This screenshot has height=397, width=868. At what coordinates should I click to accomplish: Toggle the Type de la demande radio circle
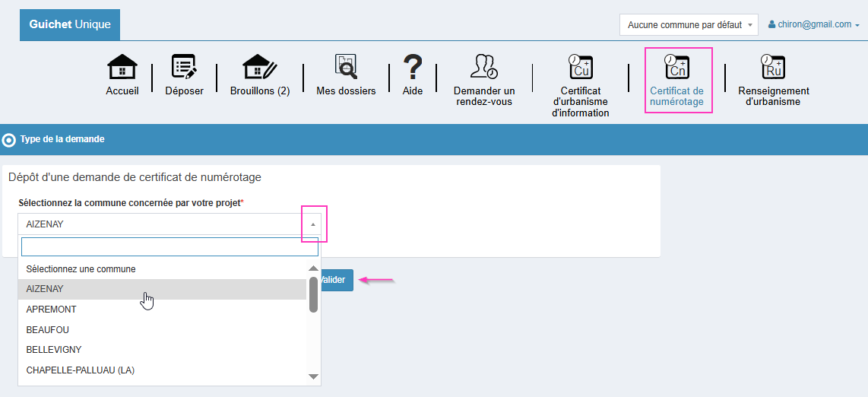[9, 140]
